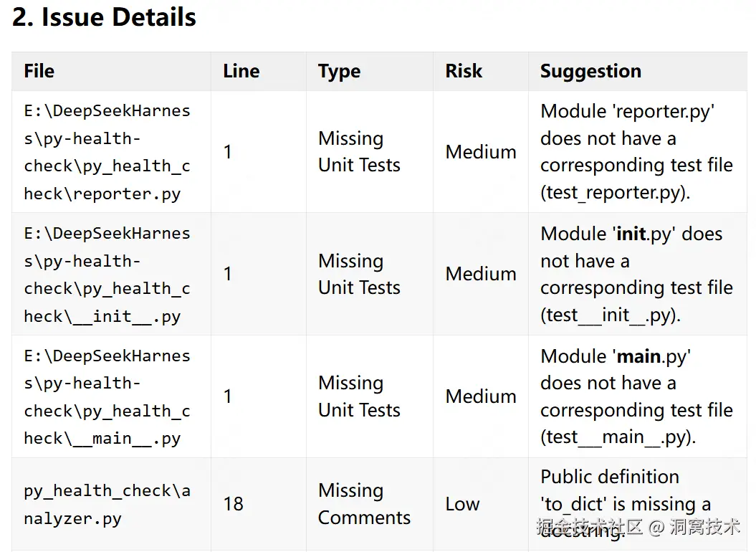Click the Low risk cell
The width and height of the screenshot is (756, 552).
point(462,504)
